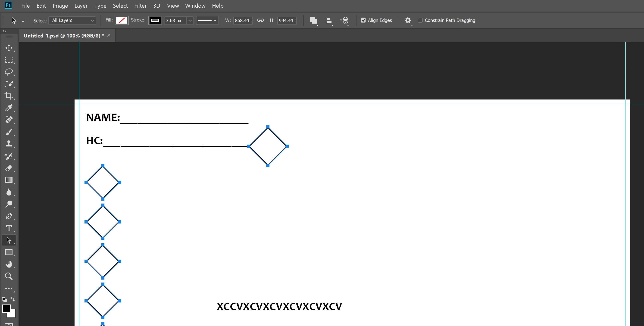The width and height of the screenshot is (644, 326).
Task: Select the Hand tool
Action: tap(9, 264)
